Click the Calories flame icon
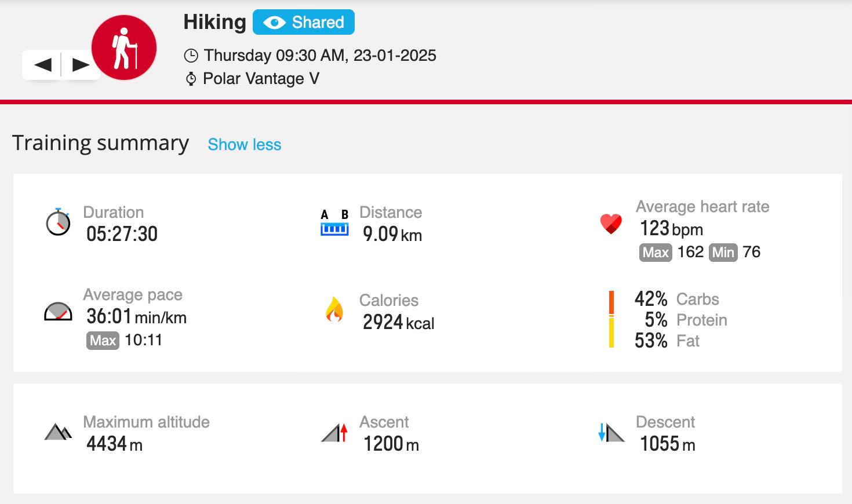 334,309
